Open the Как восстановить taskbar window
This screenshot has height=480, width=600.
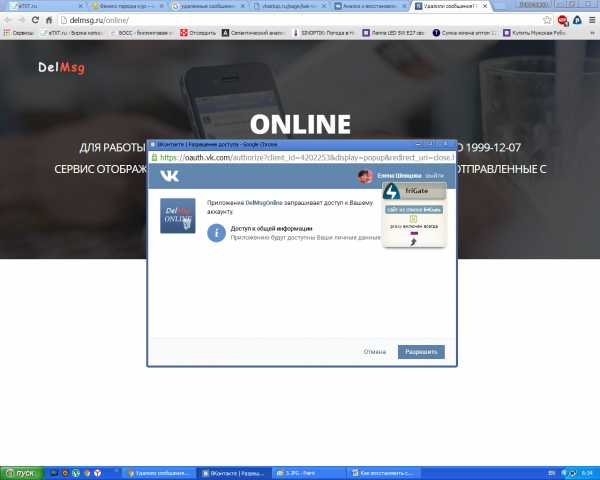[x=384, y=473]
